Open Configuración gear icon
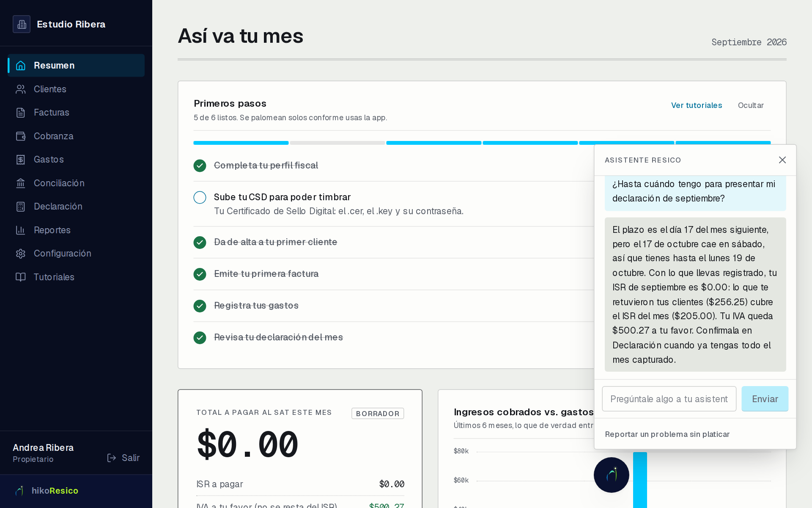The width and height of the screenshot is (812, 508). click(21, 254)
